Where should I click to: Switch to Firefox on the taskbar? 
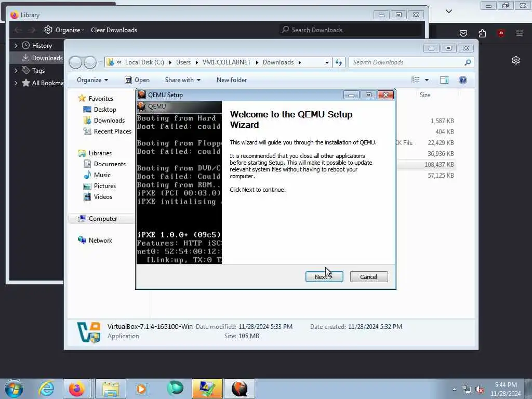(77, 389)
